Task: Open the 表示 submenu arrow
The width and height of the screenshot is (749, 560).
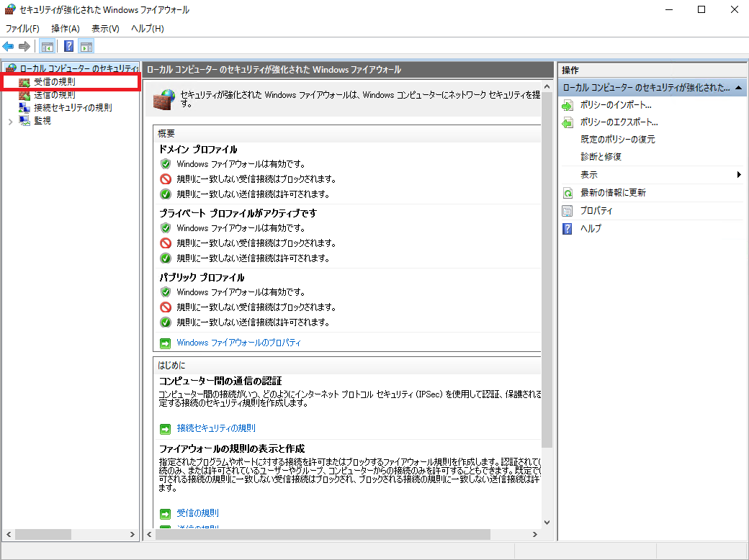Action: point(738,175)
